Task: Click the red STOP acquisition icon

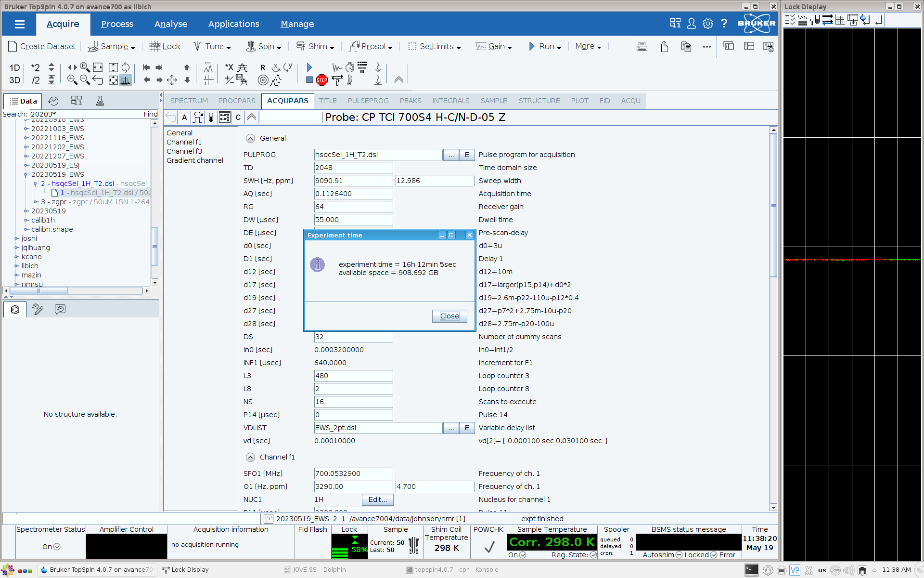Action: 321,80
